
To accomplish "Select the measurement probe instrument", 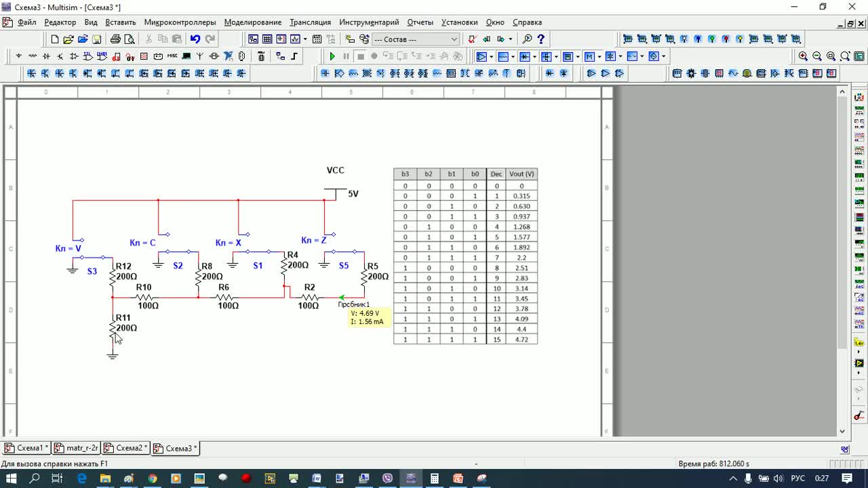I will pos(859,343).
